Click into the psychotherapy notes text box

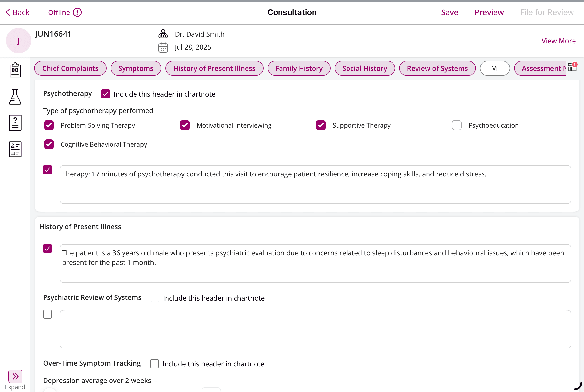315,185
